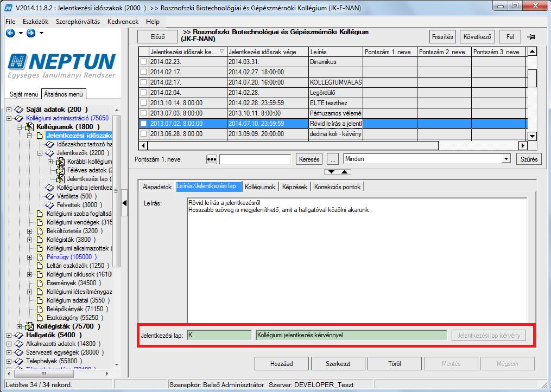Click the Töröl button
Image resolution: width=551 pixels, height=392 pixels.
pyautogui.click(x=395, y=364)
